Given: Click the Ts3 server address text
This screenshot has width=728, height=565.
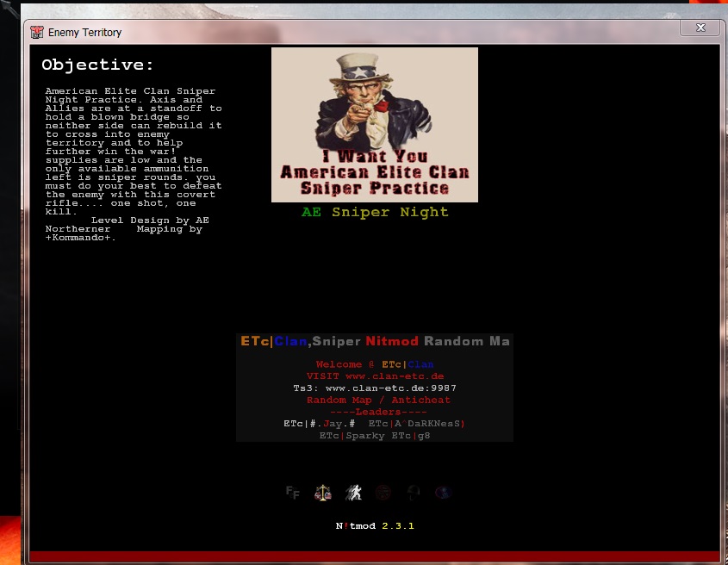Looking at the screenshot, I should (375, 388).
